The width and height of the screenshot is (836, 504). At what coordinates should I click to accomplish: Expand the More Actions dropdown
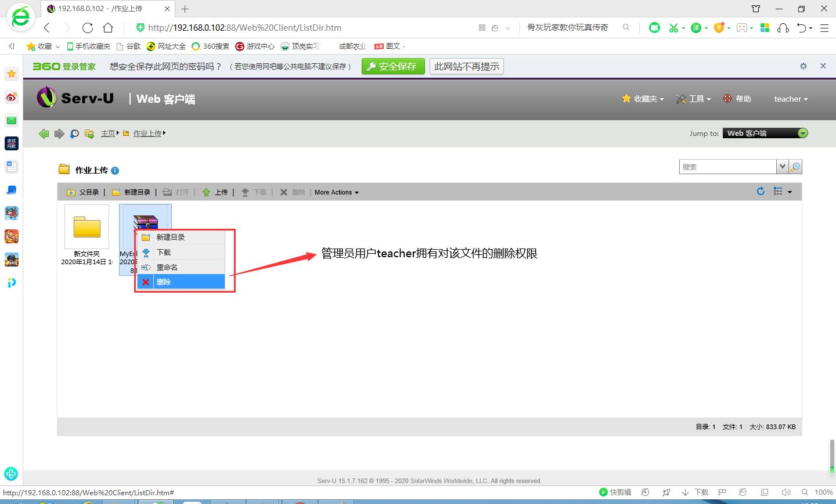(337, 192)
